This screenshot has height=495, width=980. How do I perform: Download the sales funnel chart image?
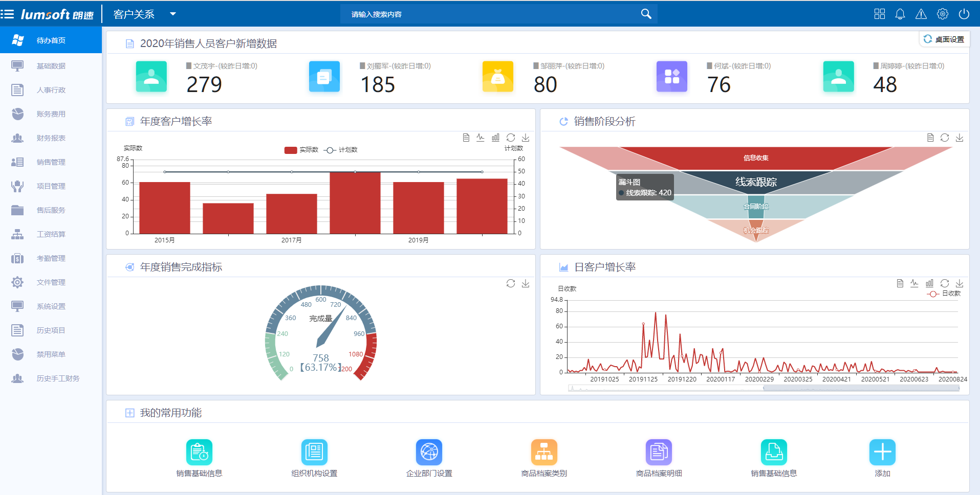(959, 138)
